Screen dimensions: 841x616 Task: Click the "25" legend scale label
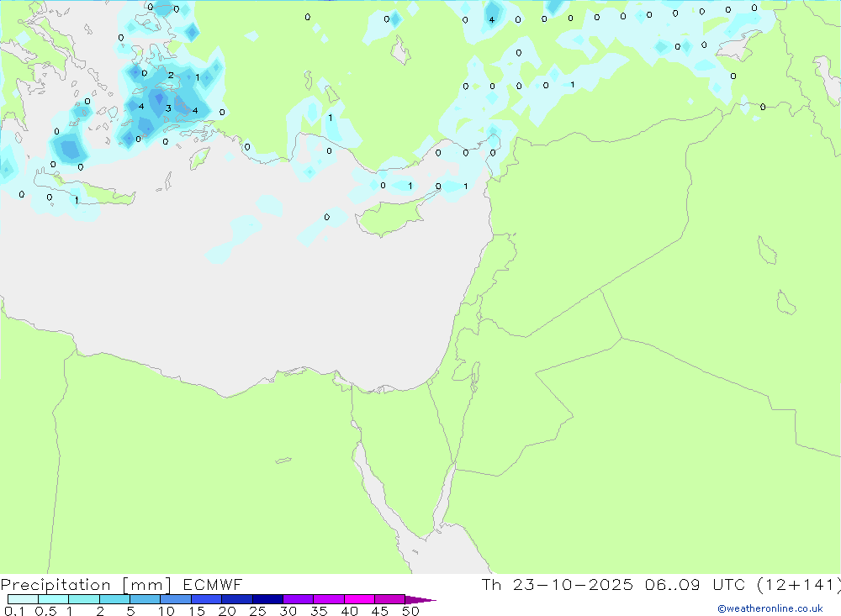(x=257, y=611)
